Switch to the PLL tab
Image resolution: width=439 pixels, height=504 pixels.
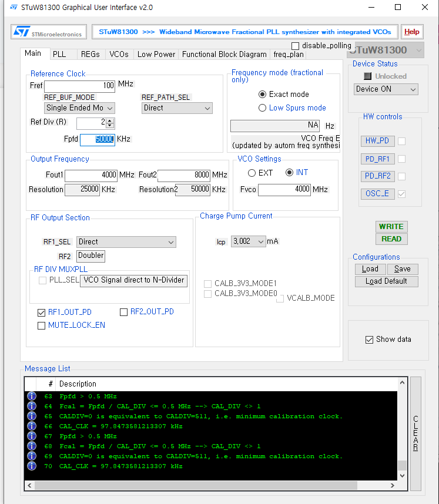(x=59, y=54)
